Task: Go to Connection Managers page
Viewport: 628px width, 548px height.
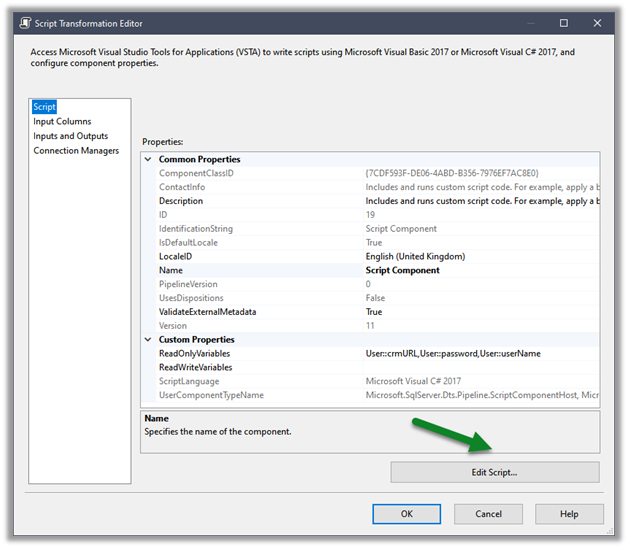Action: pos(76,151)
